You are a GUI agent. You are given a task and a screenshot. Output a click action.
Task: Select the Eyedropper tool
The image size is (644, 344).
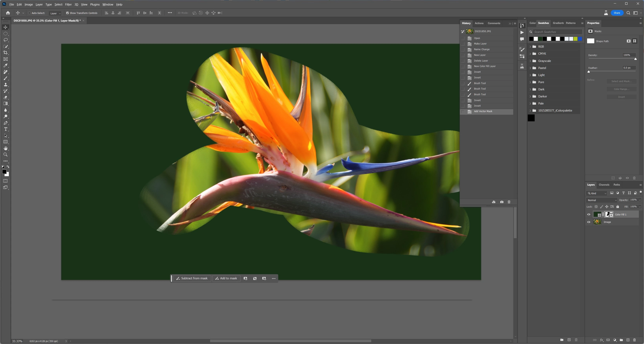(5, 65)
